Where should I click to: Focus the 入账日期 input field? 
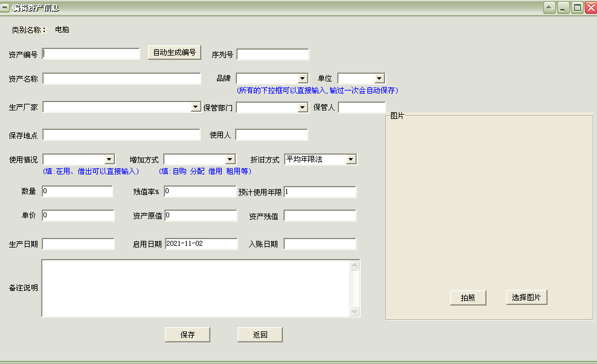(320, 244)
